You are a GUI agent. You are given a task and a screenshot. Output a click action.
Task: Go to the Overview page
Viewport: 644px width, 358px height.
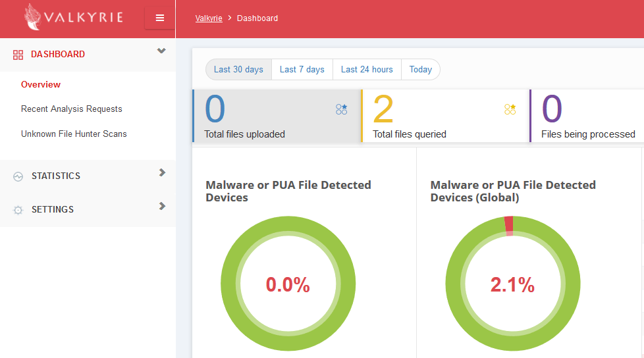point(41,84)
